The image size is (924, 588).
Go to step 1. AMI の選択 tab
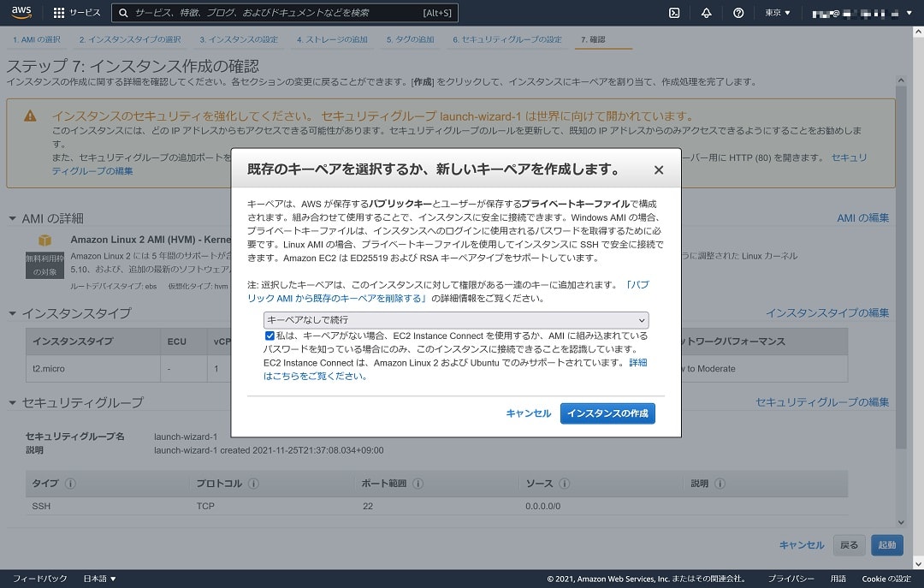coord(37,39)
